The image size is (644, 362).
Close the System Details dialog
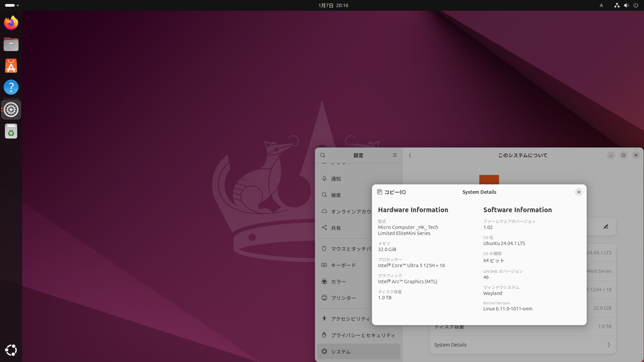(x=579, y=192)
